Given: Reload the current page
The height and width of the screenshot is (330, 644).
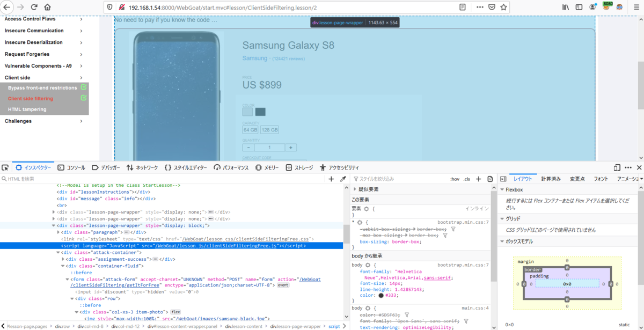Looking at the screenshot, I should [x=34, y=7].
